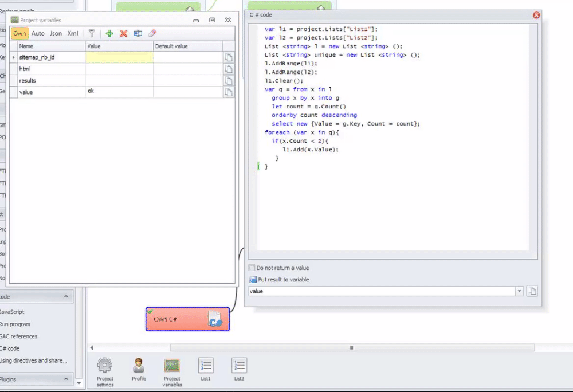Toggle 'Do not return a value' checkbox

[252, 268]
